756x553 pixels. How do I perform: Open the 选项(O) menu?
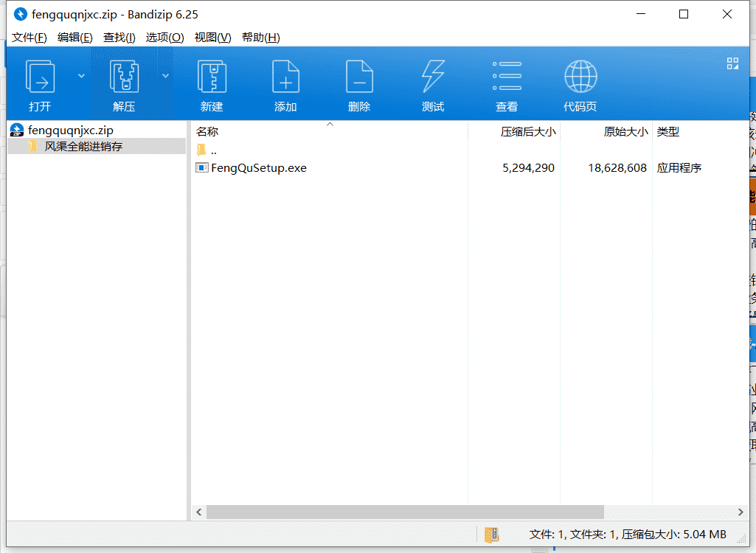[165, 38]
